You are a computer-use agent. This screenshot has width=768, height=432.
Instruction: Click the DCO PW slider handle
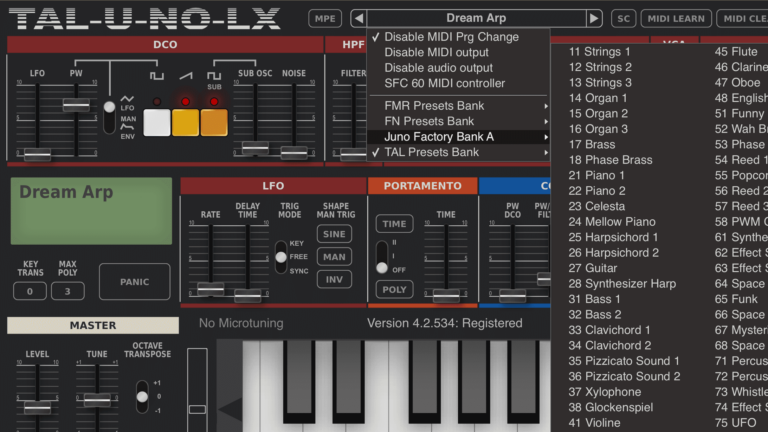tap(76, 104)
